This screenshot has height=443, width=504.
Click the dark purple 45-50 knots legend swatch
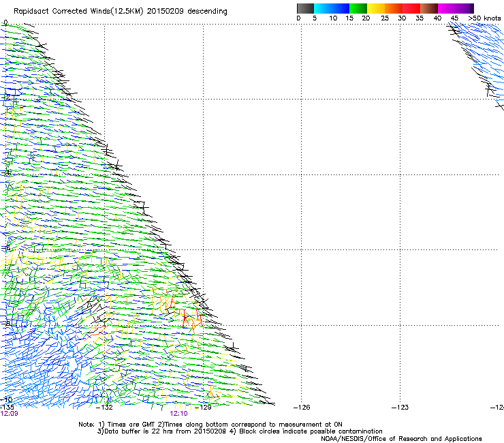(464, 8)
